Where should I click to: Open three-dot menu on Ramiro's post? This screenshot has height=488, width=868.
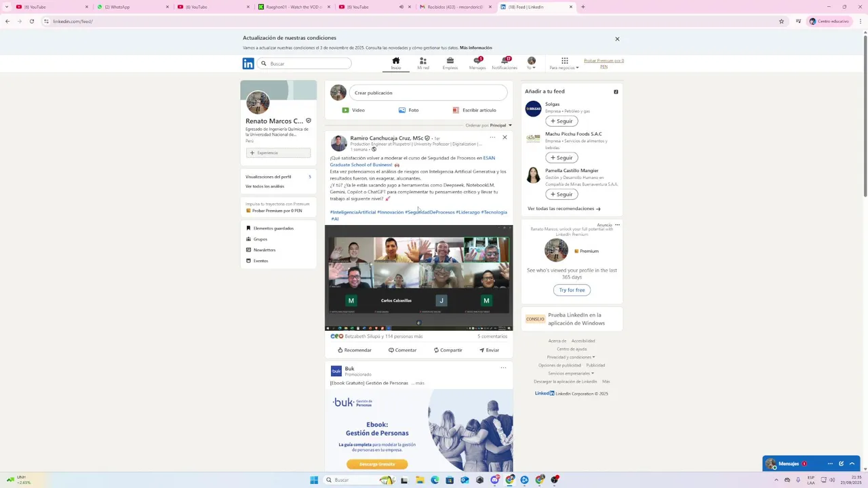tap(492, 138)
